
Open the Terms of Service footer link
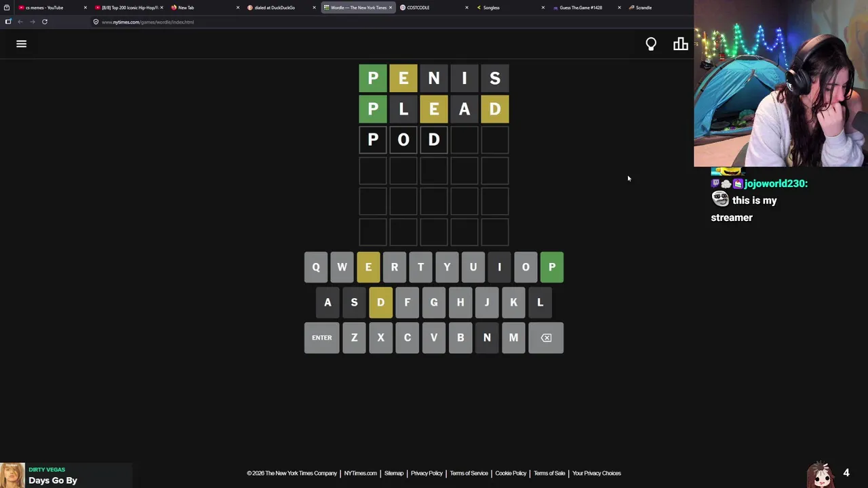tap(469, 473)
